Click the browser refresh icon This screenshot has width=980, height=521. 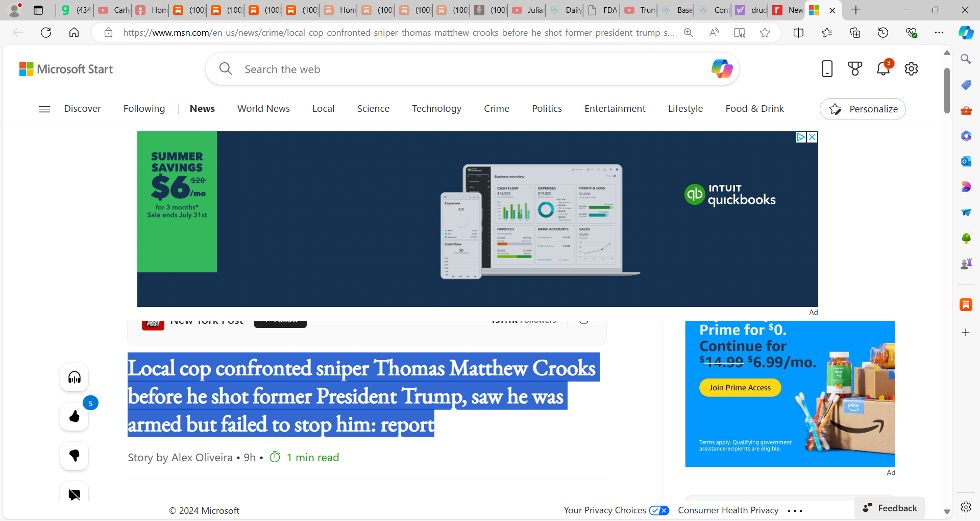coord(46,33)
